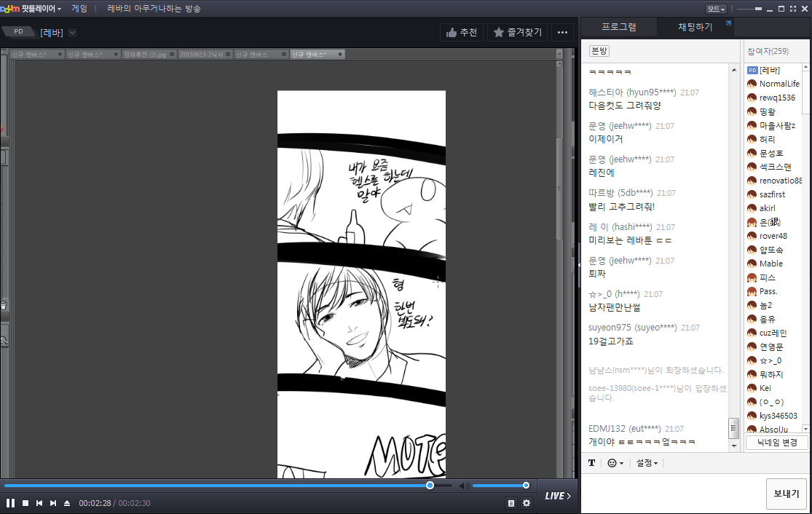Stop the stream with the stop button

(25, 503)
